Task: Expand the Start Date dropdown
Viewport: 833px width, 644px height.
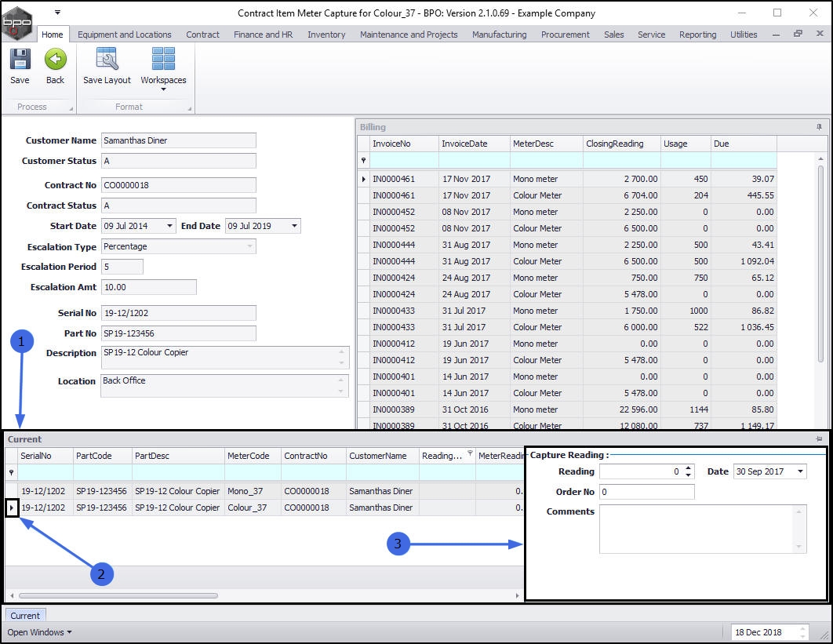Action: tap(170, 226)
